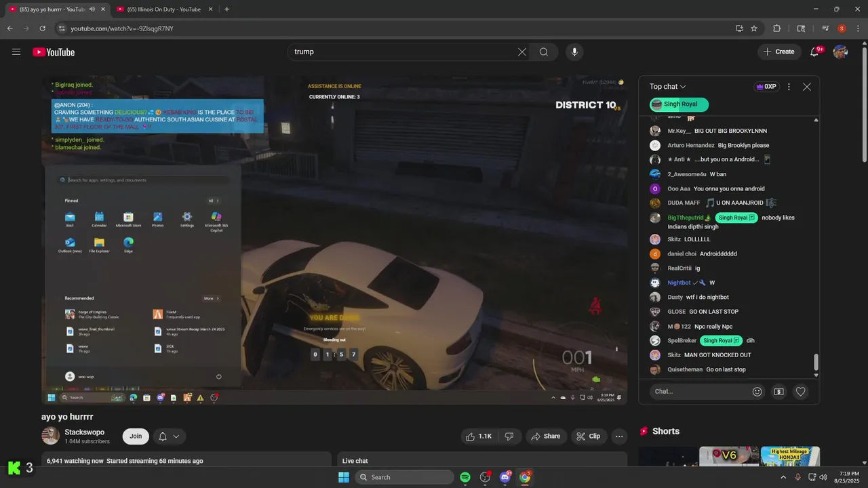Click the pinned Singh Royal chip

(679, 104)
